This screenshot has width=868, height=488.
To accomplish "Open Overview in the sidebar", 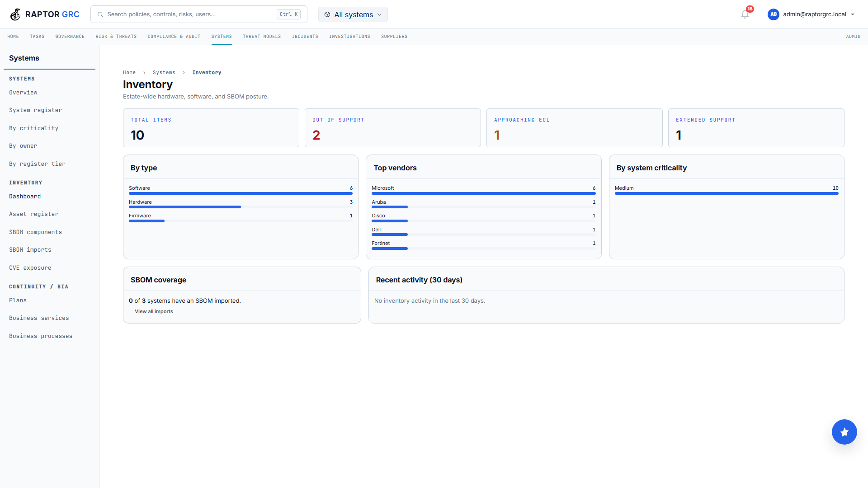I will coord(23,93).
